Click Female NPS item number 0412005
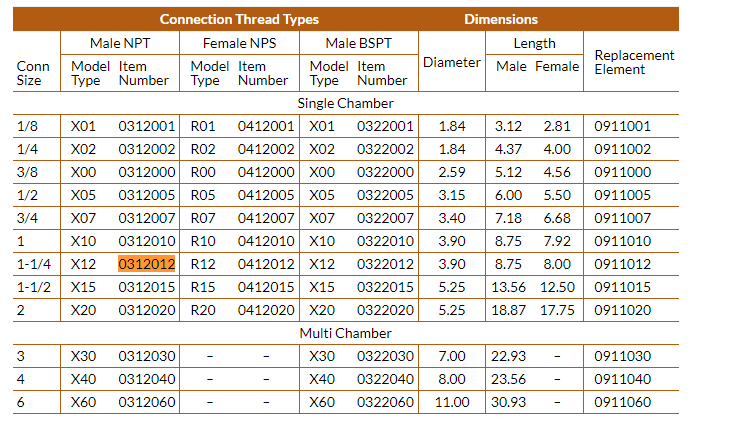The height and width of the screenshot is (441, 743). (266, 195)
